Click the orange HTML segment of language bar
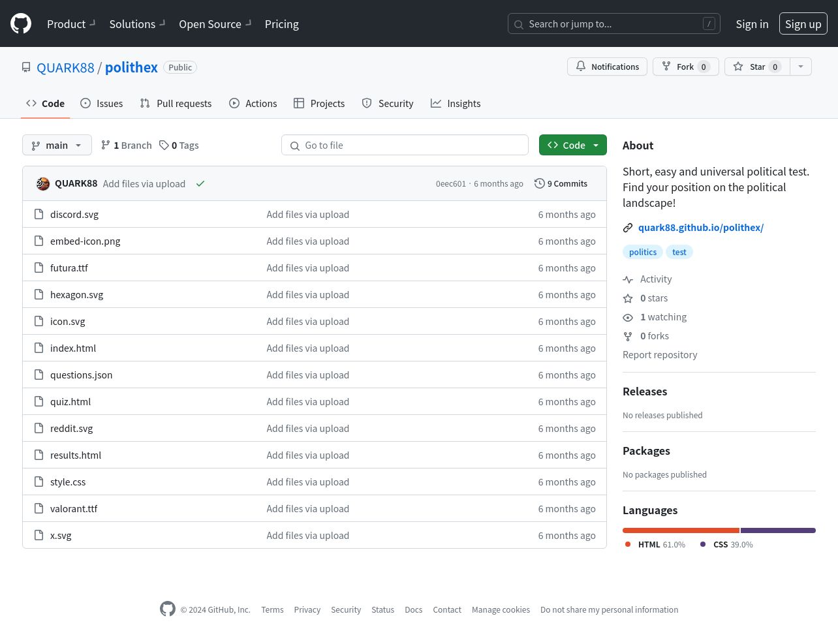 click(x=681, y=530)
